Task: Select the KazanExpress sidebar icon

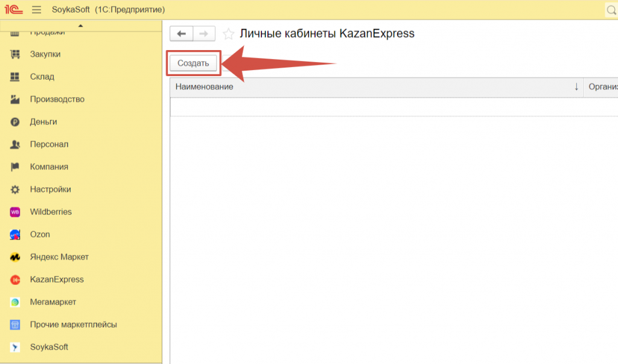Action: click(16, 279)
